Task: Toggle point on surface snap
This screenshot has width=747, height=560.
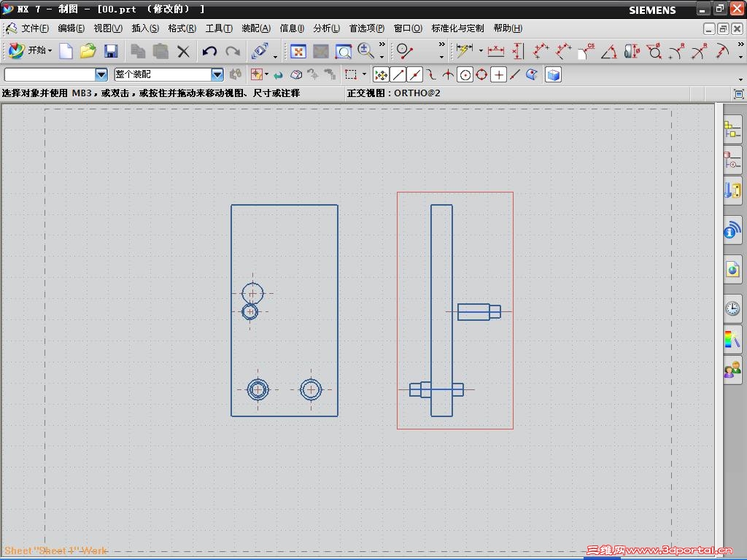Action: coord(532,75)
